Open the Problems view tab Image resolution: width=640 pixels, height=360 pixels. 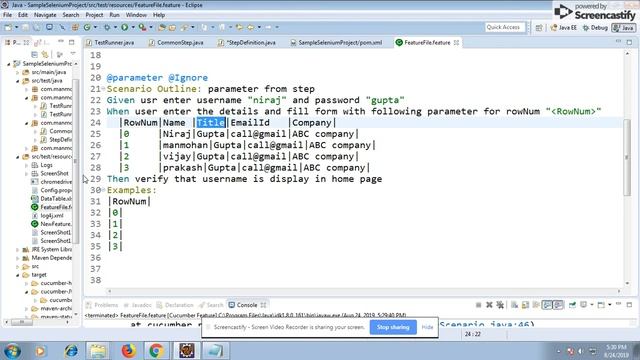(102, 305)
